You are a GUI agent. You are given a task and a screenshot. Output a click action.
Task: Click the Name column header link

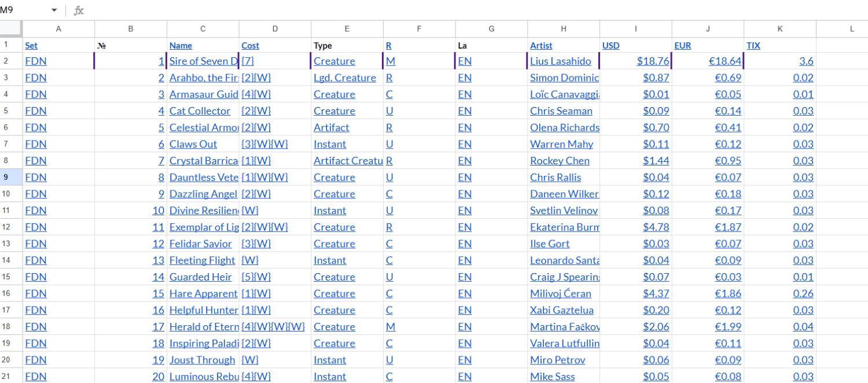pos(181,45)
